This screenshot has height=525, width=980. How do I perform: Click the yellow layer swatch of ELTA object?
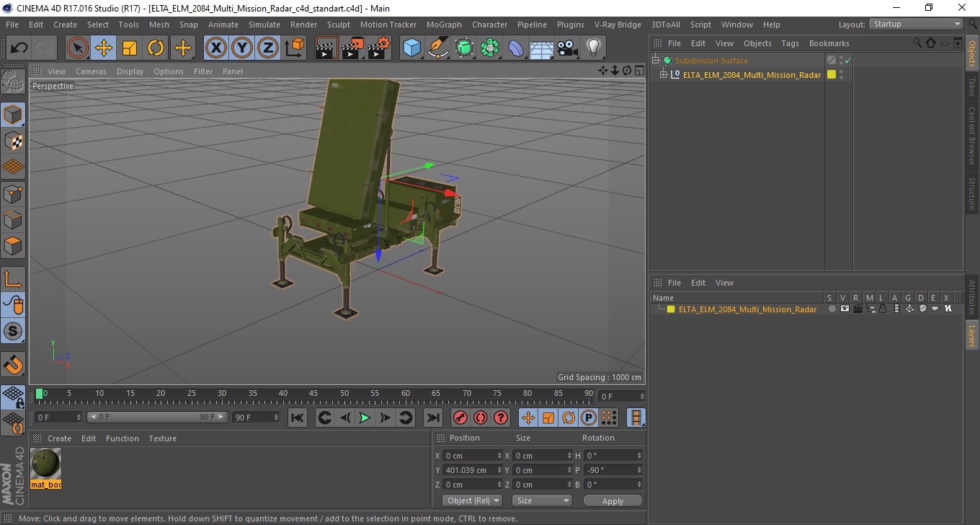pyautogui.click(x=831, y=75)
